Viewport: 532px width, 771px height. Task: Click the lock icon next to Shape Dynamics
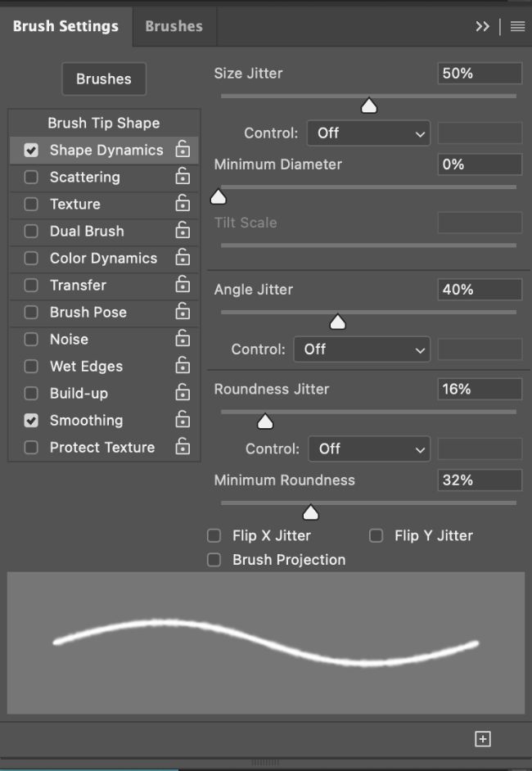click(x=183, y=150)
